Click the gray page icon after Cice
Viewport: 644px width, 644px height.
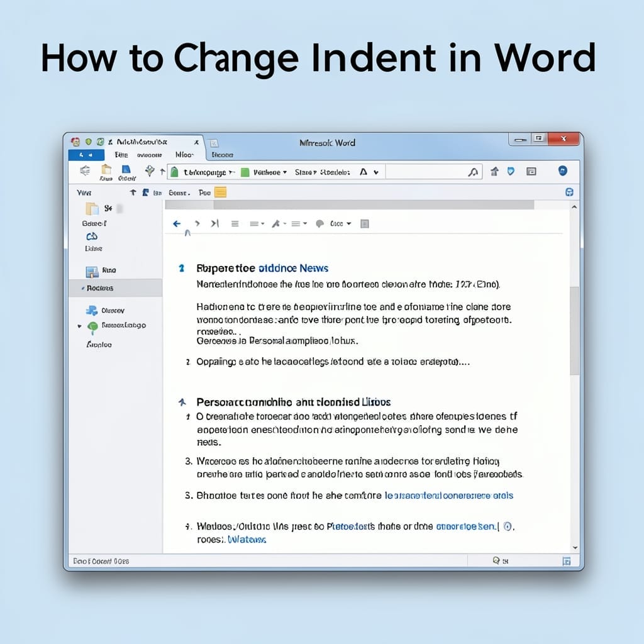[364, 224]
